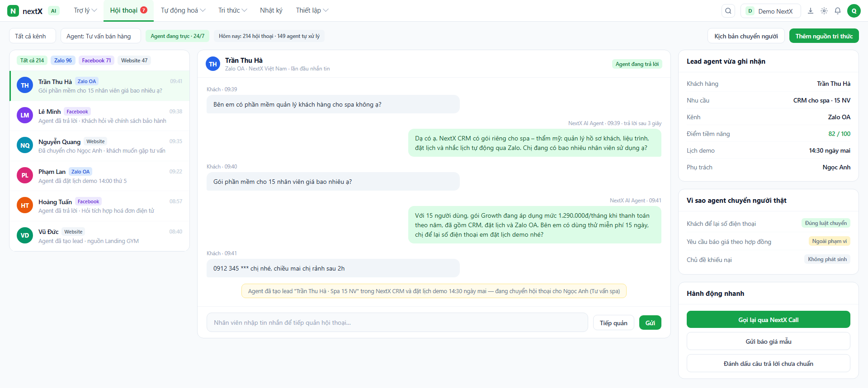868x388 pixels.
Task: Select Vũ Đức avatar conversation
Action: (25, 235)
